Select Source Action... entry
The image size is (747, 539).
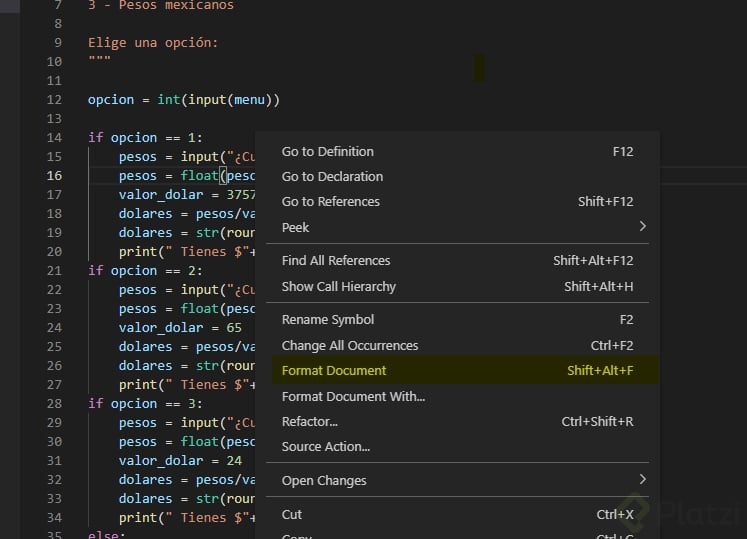coord(457,447)
